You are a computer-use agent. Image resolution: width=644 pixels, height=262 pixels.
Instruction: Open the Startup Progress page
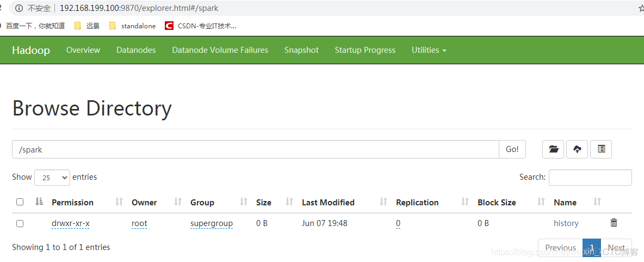pos(365,50)
